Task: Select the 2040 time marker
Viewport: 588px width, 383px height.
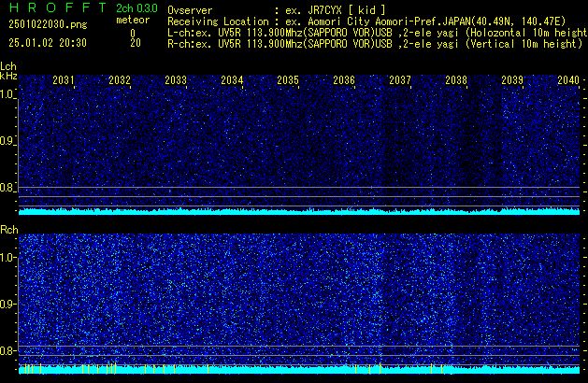Action: pyautogui.click(x=568, y=80)
